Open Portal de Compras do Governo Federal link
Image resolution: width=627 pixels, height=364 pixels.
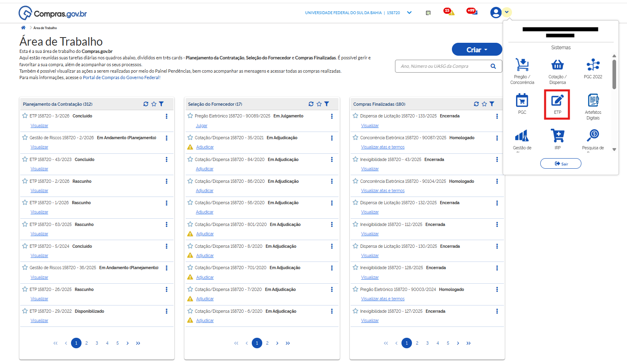click(121, 77)
